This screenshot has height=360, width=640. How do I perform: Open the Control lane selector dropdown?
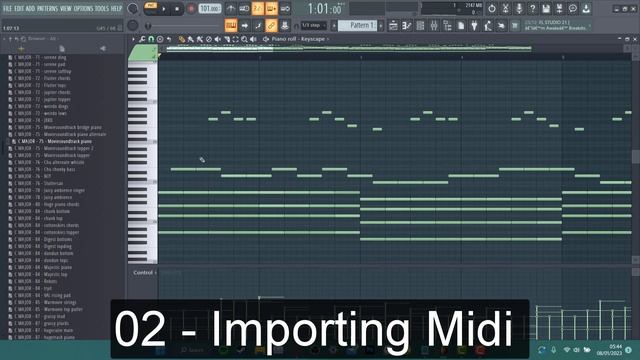[144, 273]
